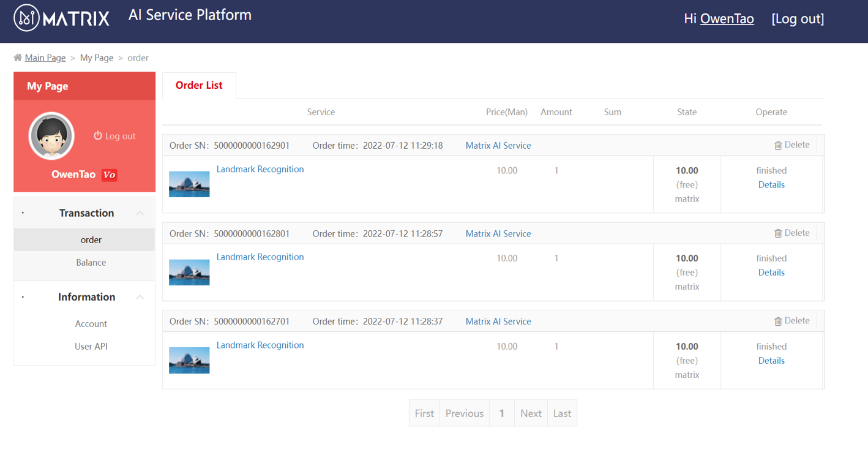Click the OwenTao profile avatar
Image resolution: width=868 pixels, height=455 pixels.
pos(51,136)
